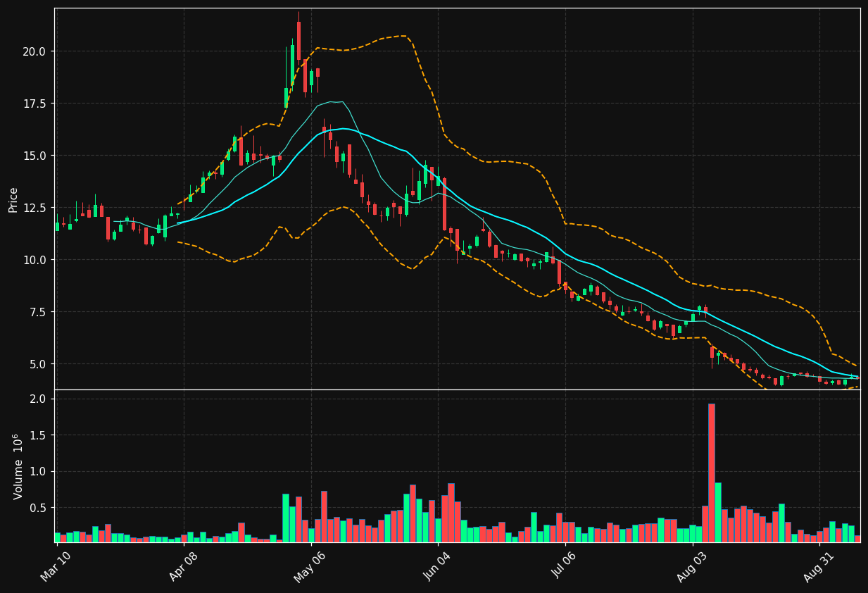This screenshot has height=593, width=868.
Task: Click the Apr 08 date label
Action: tap(182, 567)
